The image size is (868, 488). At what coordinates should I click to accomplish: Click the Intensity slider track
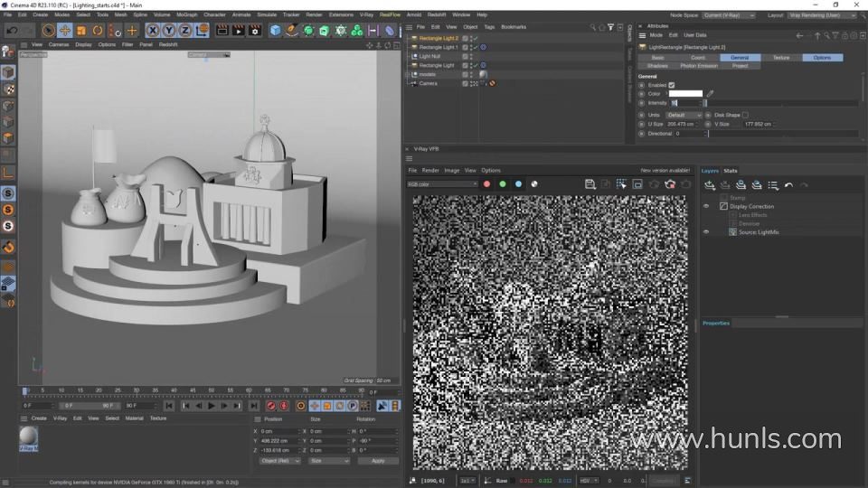(780, 103)
